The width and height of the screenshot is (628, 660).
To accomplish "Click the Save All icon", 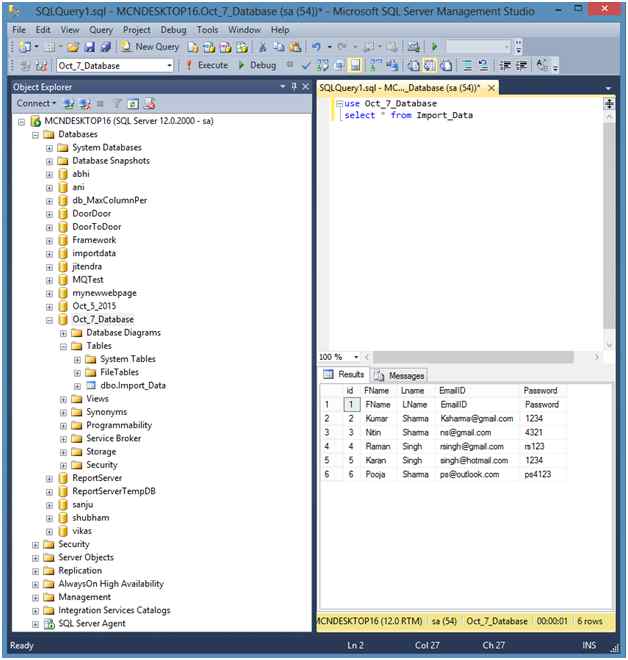I will (106, 47).
